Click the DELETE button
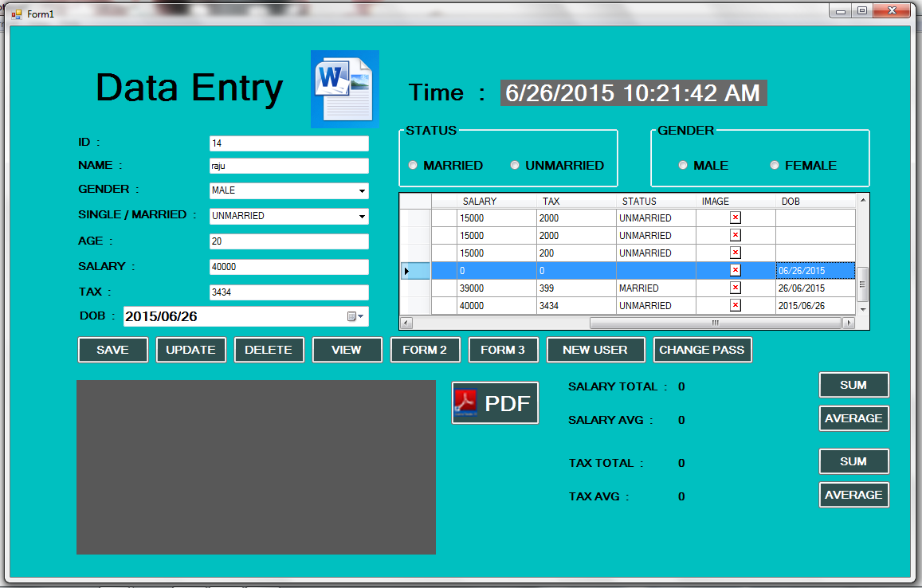 coord(269,349)
